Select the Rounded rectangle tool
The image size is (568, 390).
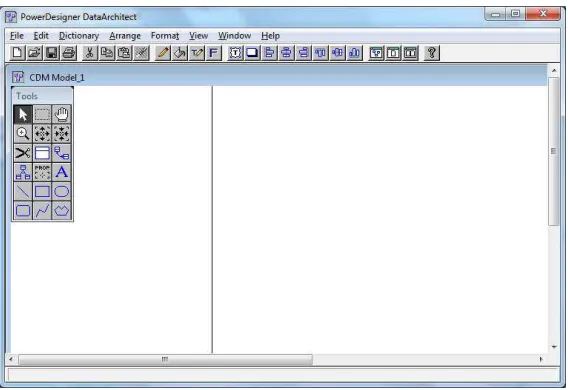pos(23,210)
